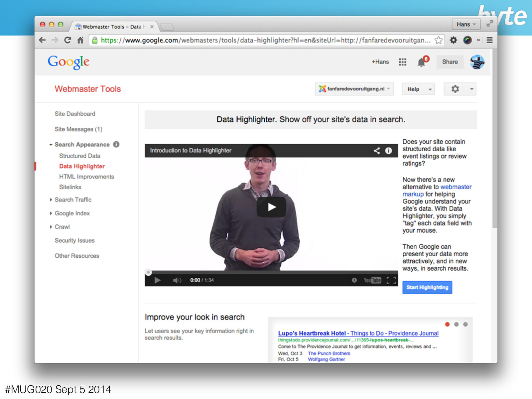
Task: Go back with the browser back arrow
Action: (x=42, y=40)
